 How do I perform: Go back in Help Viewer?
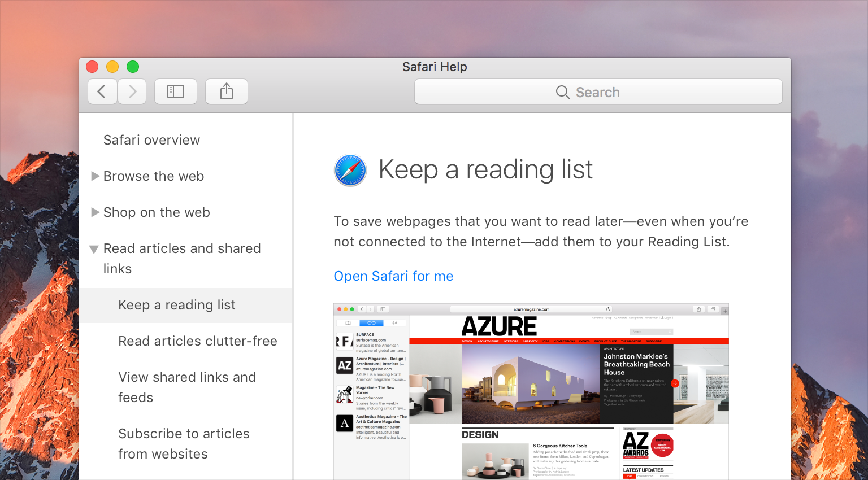[x=102, y=91]
